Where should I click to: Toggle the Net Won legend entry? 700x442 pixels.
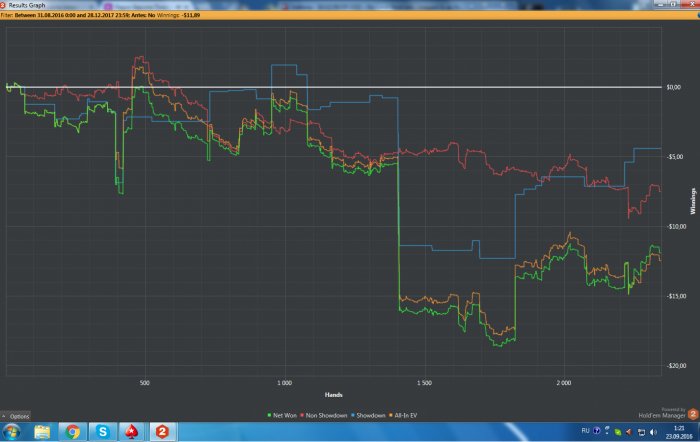point(282,415)
